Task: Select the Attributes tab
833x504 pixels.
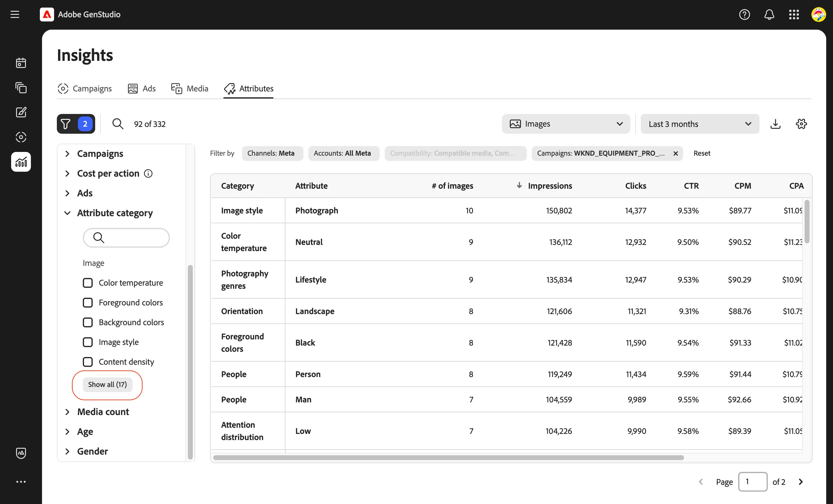Action: (x=248, y=89)
